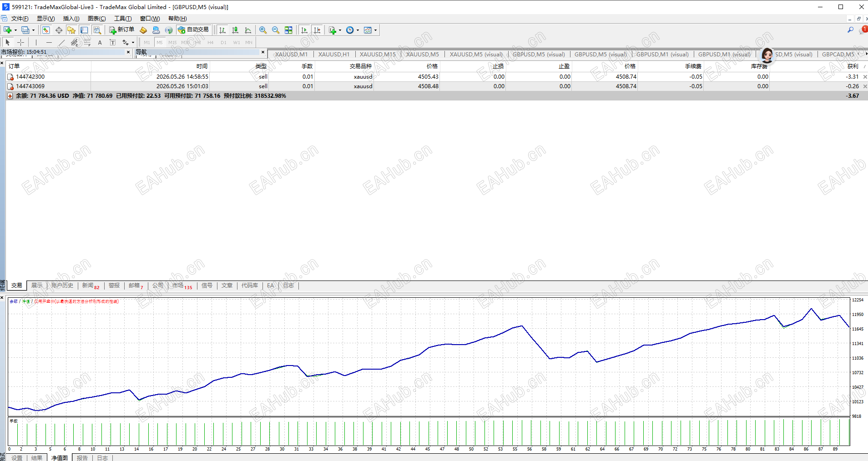Click the 新订单 new order button
Screen dimensions: 868x461
click(x=121, y=30)
